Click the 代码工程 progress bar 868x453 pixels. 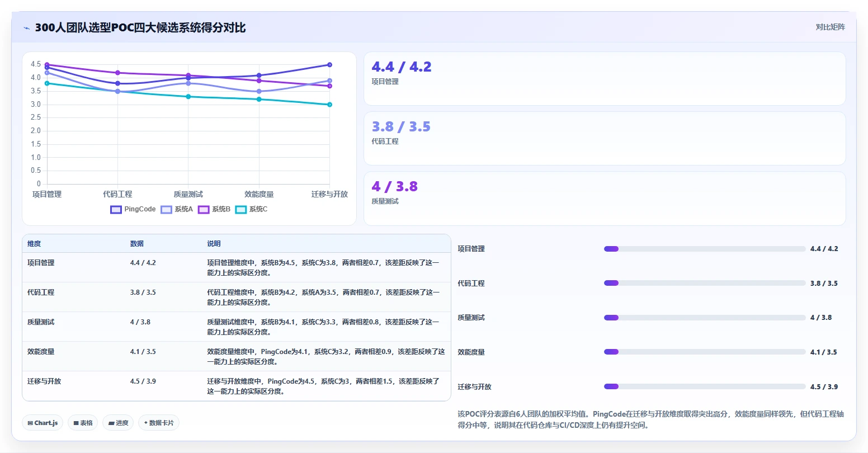705,283
